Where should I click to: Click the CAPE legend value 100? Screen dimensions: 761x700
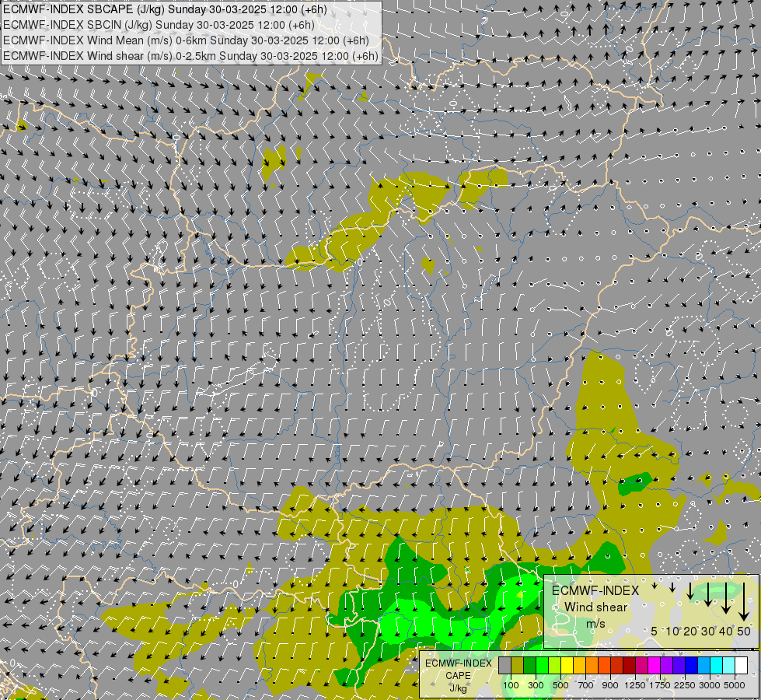511,685
